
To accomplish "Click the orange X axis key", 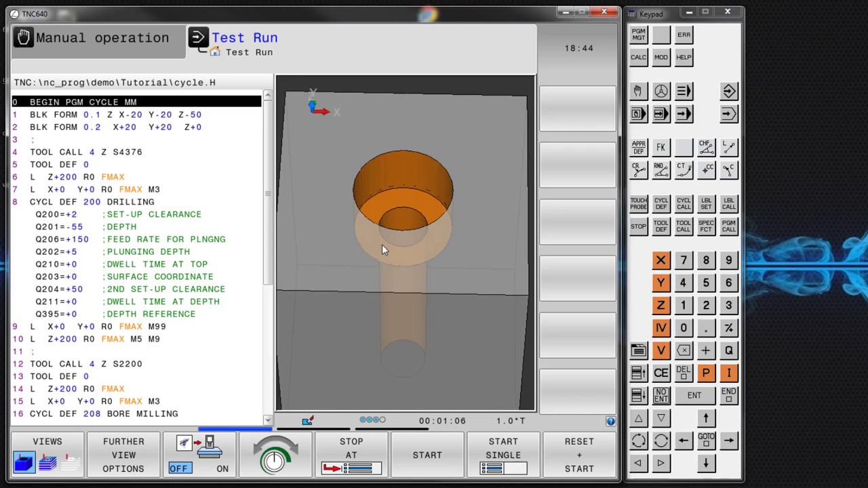I will coord(661,260).
